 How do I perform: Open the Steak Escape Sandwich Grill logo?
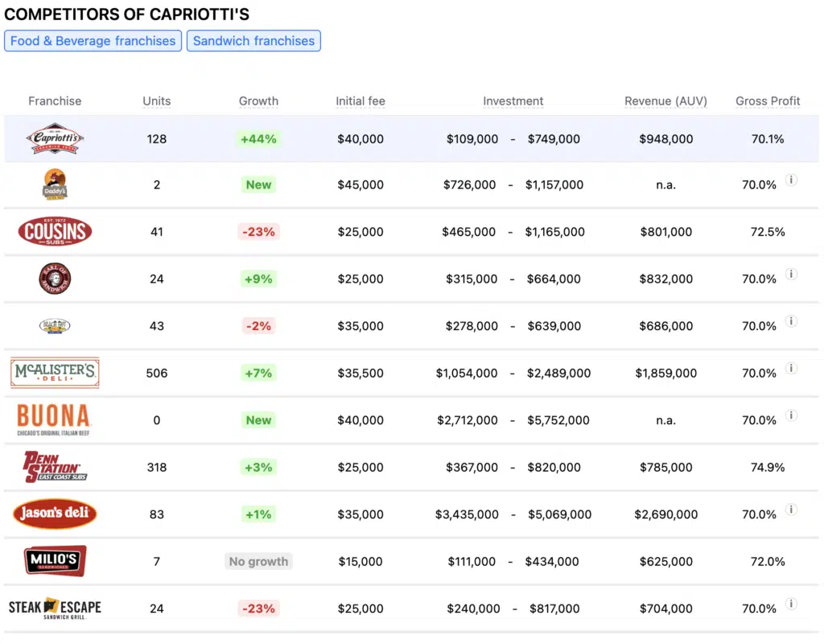pyautogui.click(x=55, y=608)
